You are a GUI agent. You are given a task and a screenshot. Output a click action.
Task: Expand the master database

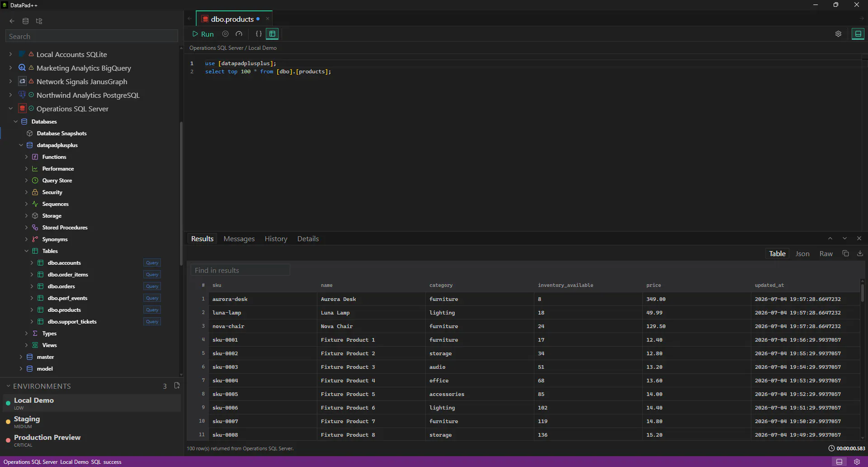tap(21, 357)
